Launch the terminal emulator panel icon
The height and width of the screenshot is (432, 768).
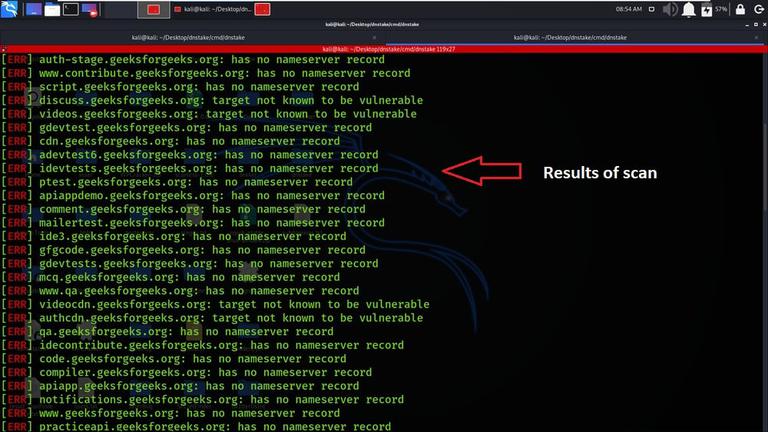pyautogui.click(x=71, y=9)
